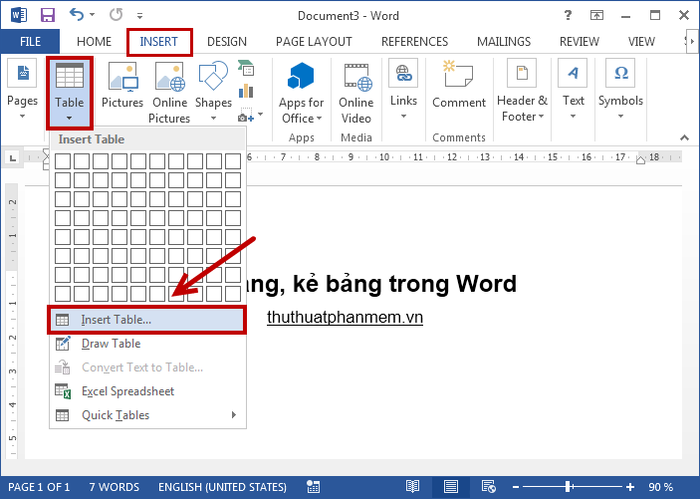Open the Symbols dropdown
Screen dimensions: 700x499
coord(621,90)
